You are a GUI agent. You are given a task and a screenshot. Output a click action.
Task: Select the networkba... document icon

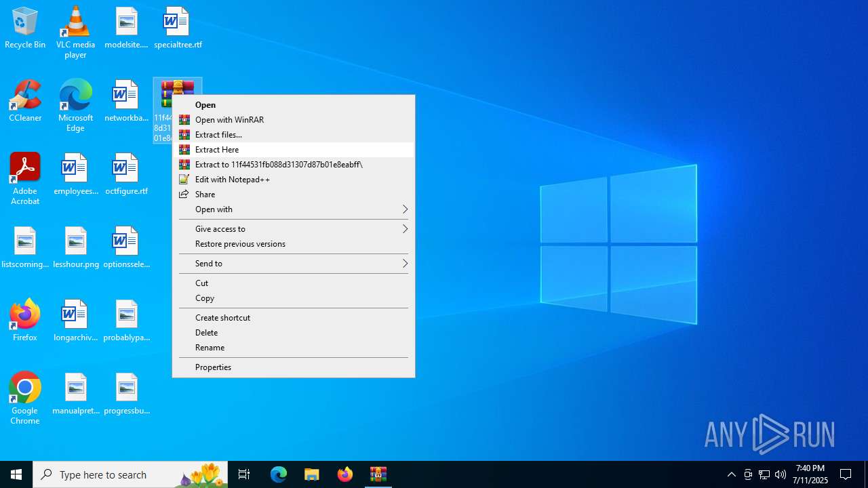tap(126, 102)
